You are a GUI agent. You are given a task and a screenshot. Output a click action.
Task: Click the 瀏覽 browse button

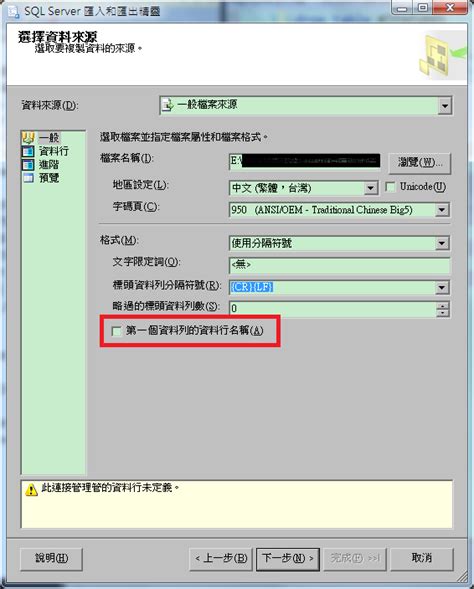tap(420, 163)
